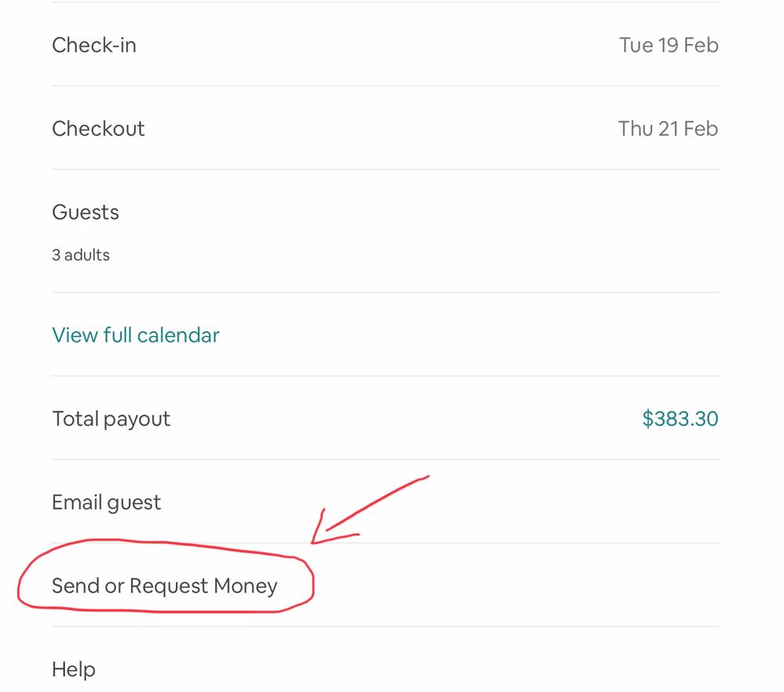Select the Thu 21 Feb checkout date

tap(668, 128)
